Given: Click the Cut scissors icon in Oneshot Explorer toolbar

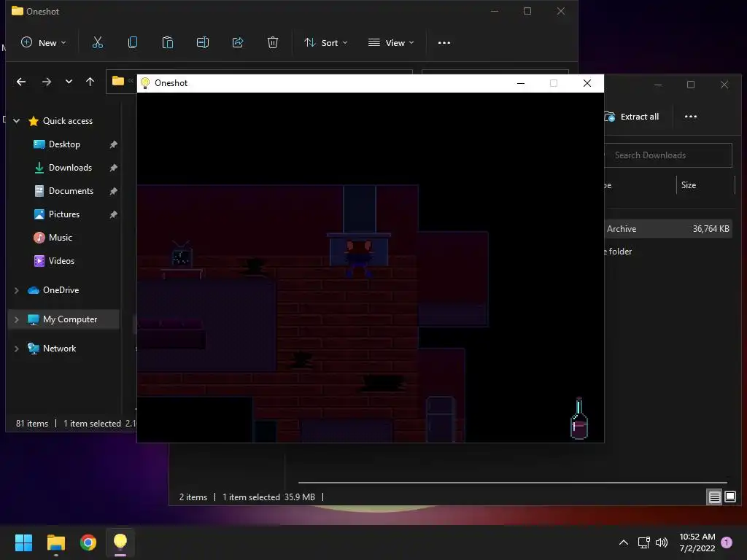Looking at the screenshot, I should click(x=97, y=43).
